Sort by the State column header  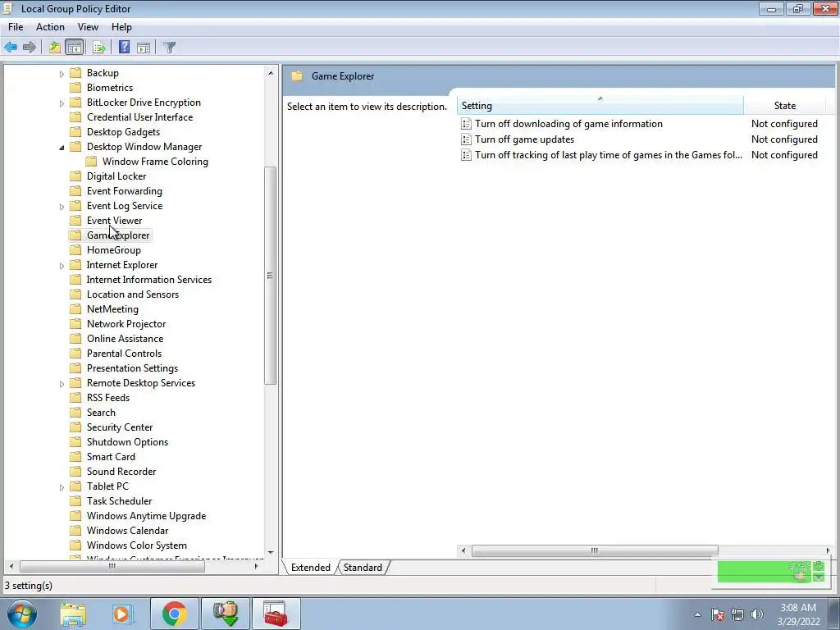(784, 106)
